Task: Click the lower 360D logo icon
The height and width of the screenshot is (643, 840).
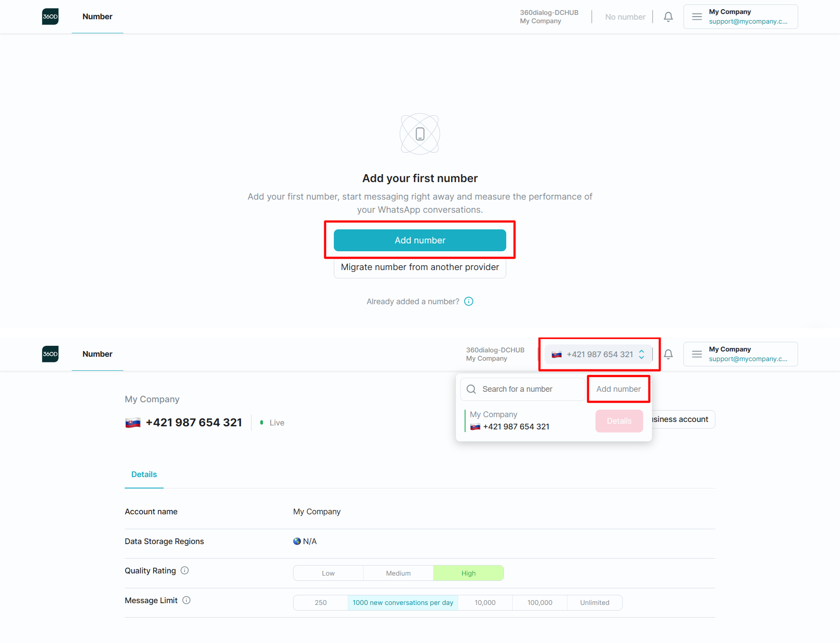Action: (x=50, y=354)
